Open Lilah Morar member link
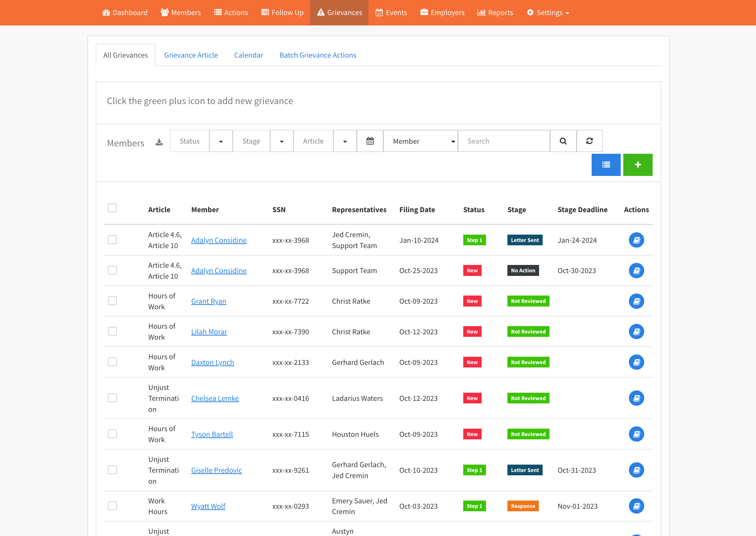Viewport: 756px width, 536px height. (x=209, y=332)
